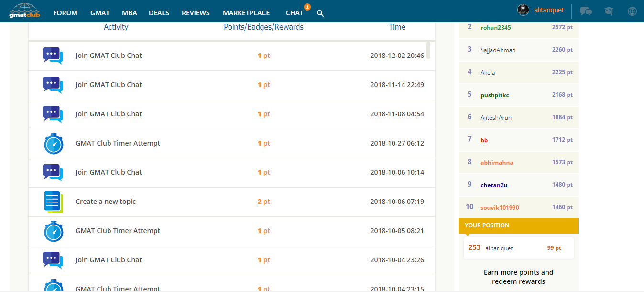Click the Time column header
Screen dimensions: 644x292
pyautogui.click(x=397, y=27)
